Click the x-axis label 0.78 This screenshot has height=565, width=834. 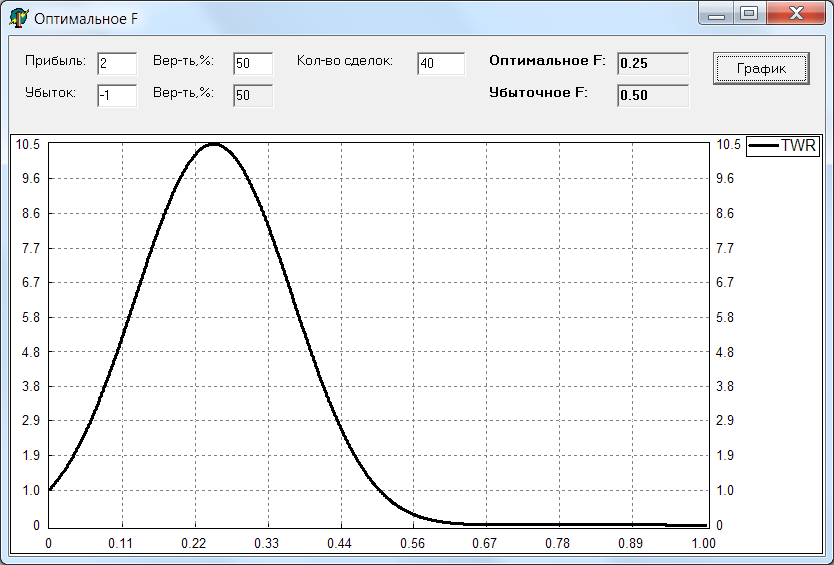click(x=557, y=543)
